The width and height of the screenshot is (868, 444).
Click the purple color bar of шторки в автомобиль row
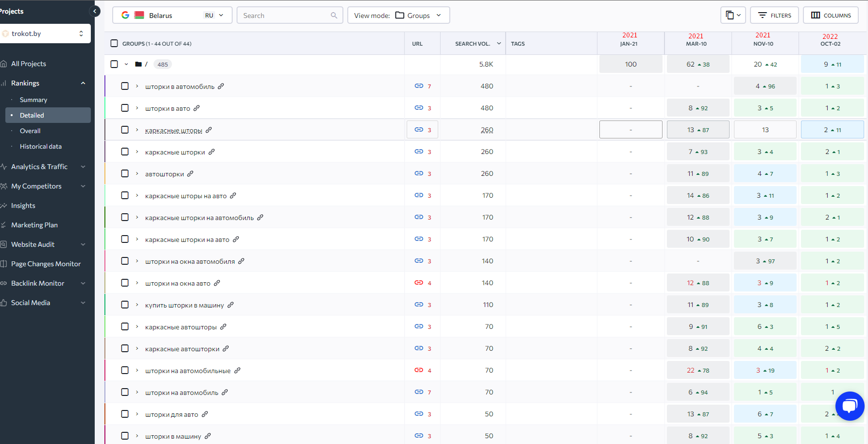coord(105,86)
